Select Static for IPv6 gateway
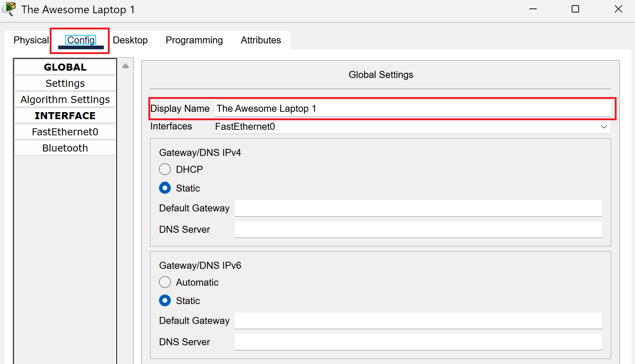This screenshot has height=364, width=635. pos(165,300)
